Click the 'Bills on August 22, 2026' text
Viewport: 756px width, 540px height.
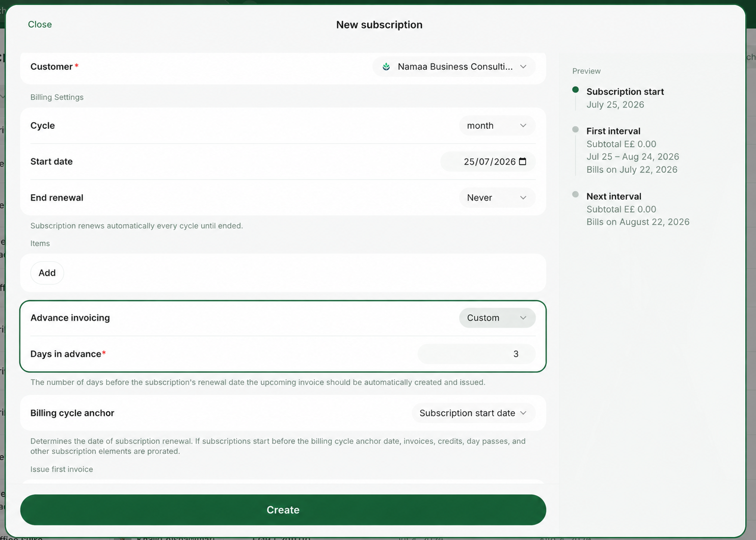point(638,222)
